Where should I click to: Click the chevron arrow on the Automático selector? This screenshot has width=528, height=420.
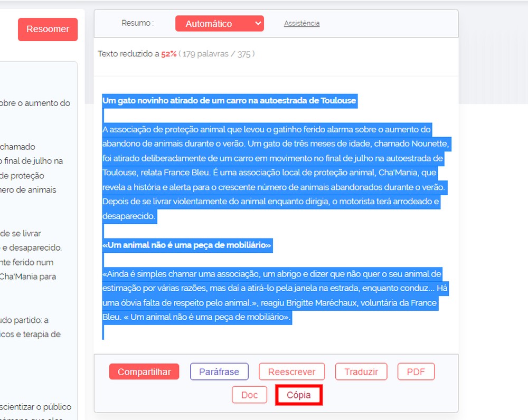click(257, 23)
